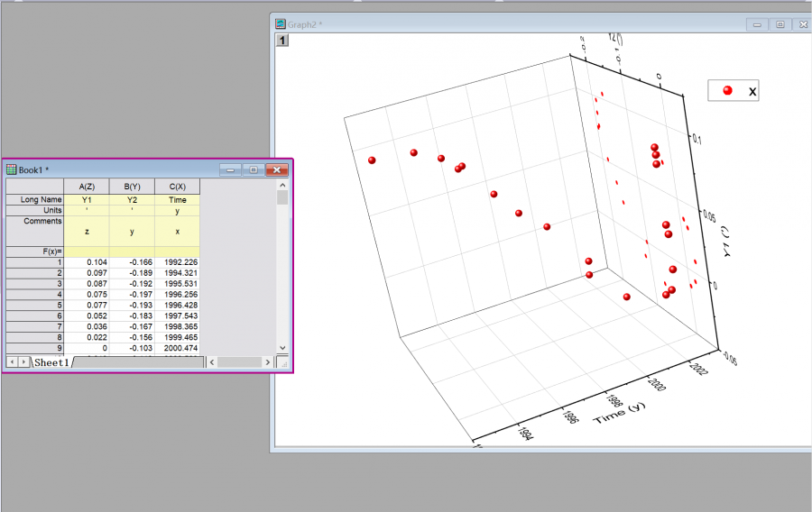Minimize the Book1 workbook window
Image resolution: width=812 pixels, height=512 pixels.
coord(232,169)
